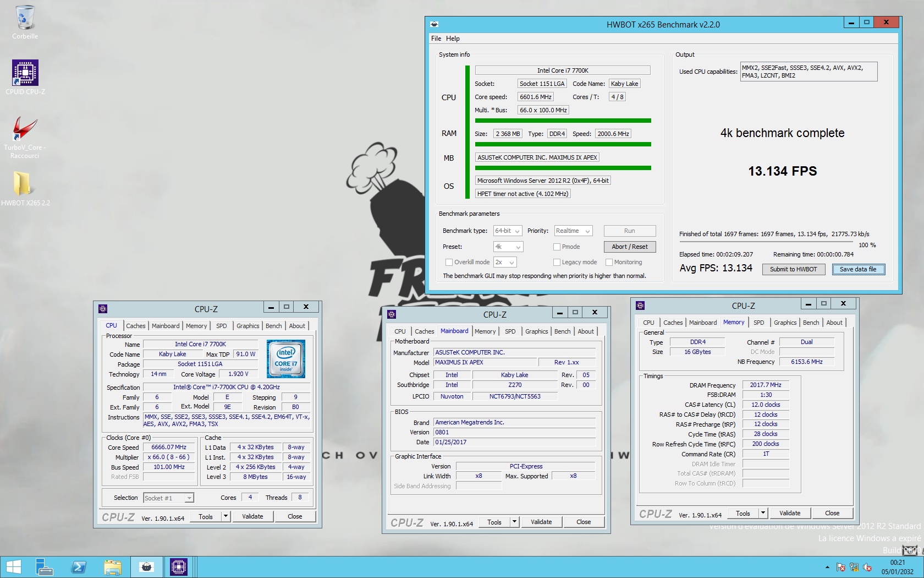This screenshot has width=924, height=578.
Task: Click the Intel Core i7 logo badge
Action: [286, 358]
